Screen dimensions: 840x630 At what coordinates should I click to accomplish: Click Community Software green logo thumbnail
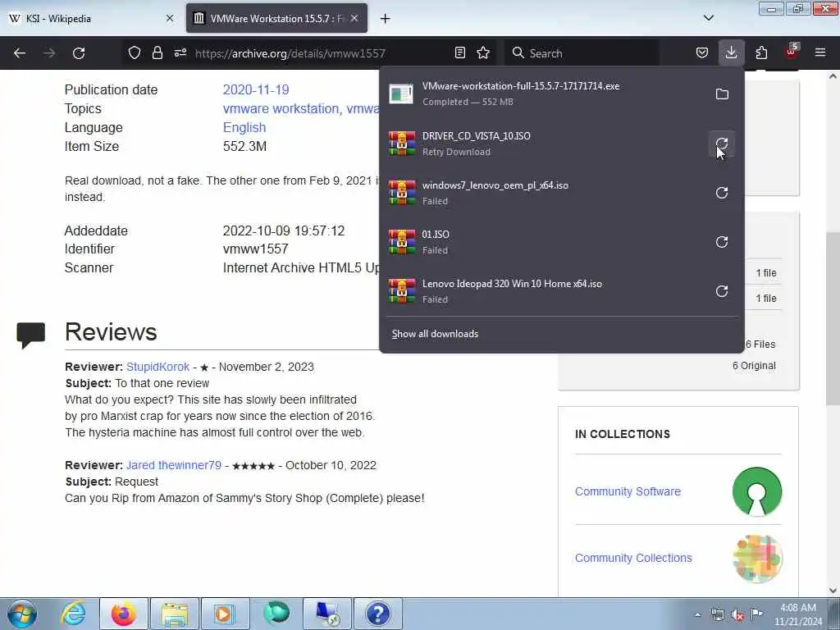[x=757, y=491]
